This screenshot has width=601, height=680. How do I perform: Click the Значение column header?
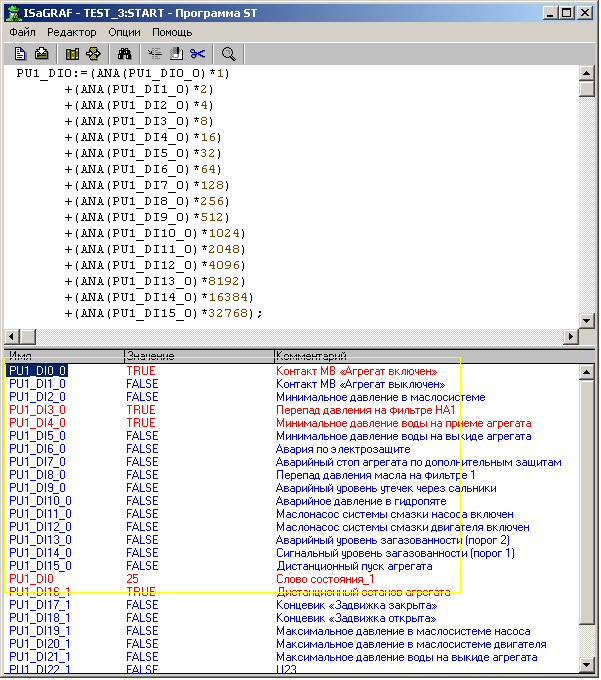tap(150, 356)
